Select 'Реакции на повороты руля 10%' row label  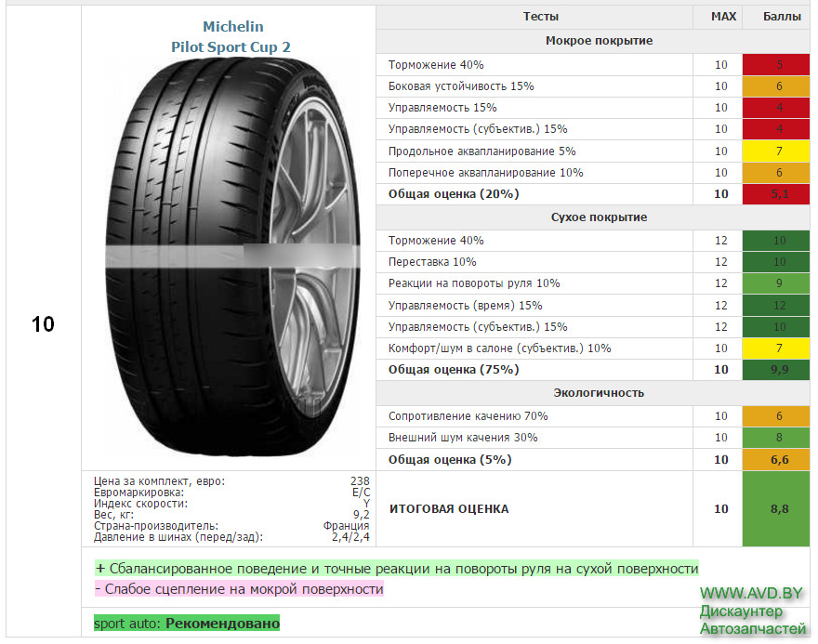click(474, 283)
